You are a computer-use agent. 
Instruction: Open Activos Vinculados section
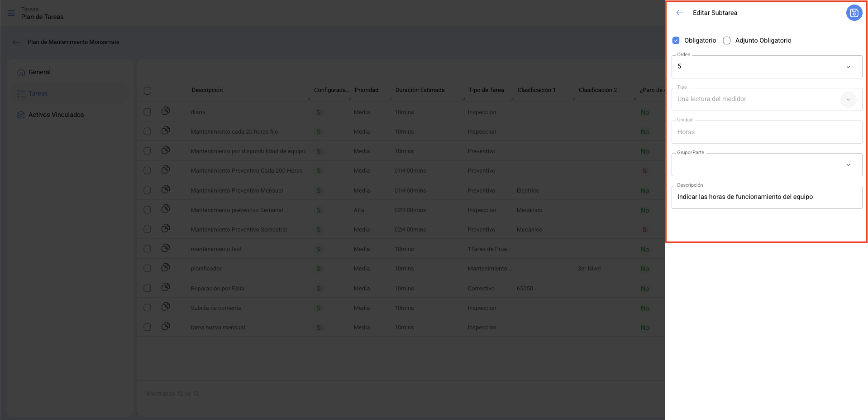coord(56,115)
